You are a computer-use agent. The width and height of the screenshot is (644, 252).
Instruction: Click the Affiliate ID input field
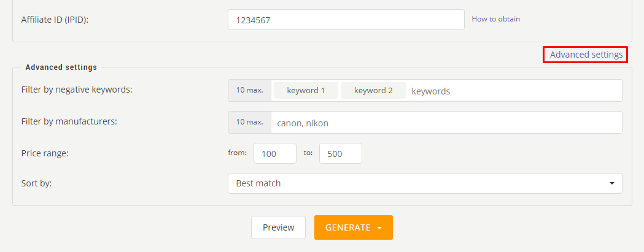(x=346, y=20)
